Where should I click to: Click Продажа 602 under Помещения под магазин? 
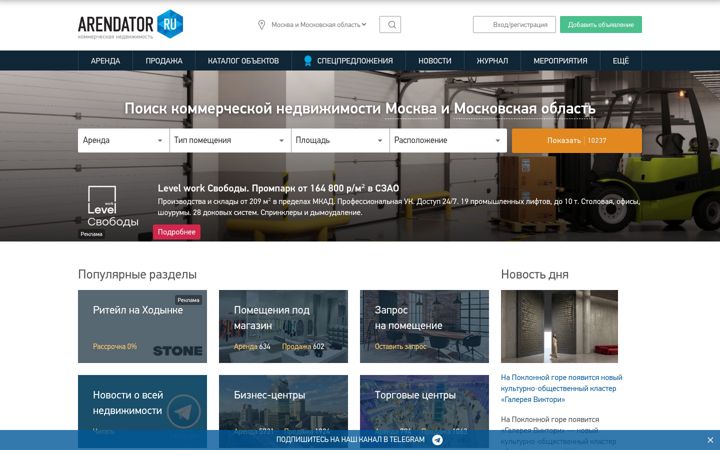[303, 347]
